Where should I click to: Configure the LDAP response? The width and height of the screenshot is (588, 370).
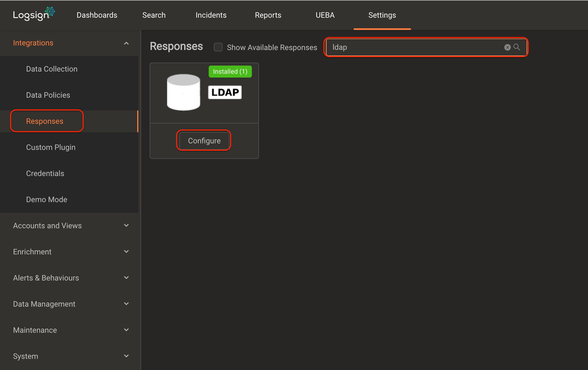[x=204, y=141]
